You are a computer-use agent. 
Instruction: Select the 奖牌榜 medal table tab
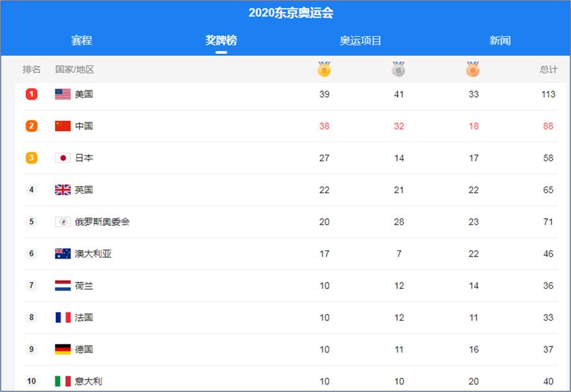221,40
